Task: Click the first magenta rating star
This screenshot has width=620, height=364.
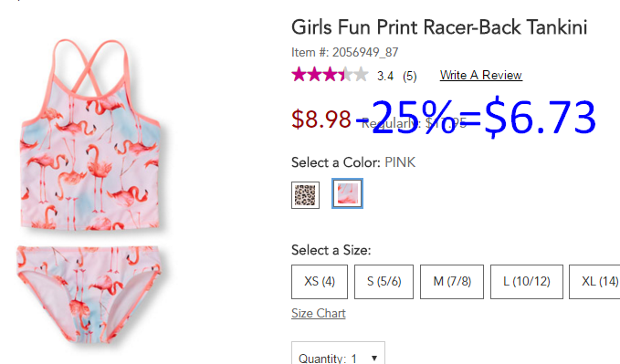Action: click(x=299, y=74)
